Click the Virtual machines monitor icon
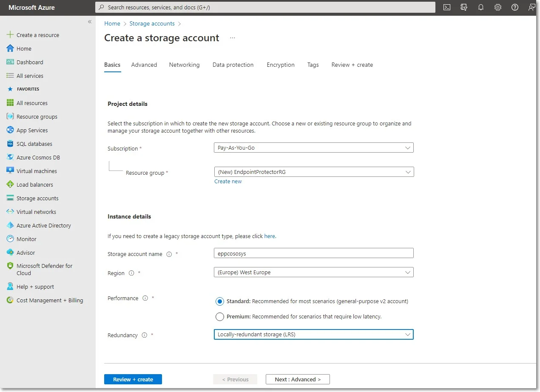This screenshot has width=540, height=392. (x=10, y=171)
